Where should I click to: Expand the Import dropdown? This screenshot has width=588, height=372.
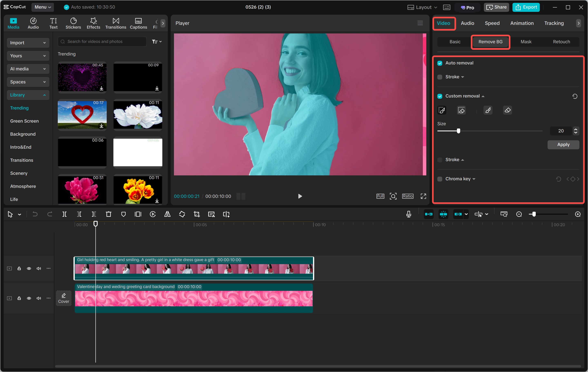click(28, 43)
